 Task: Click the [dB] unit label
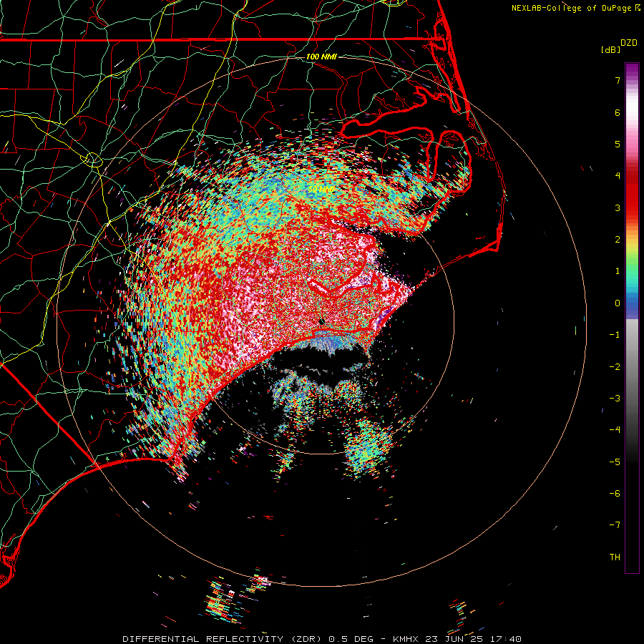(x=611, y=49)
